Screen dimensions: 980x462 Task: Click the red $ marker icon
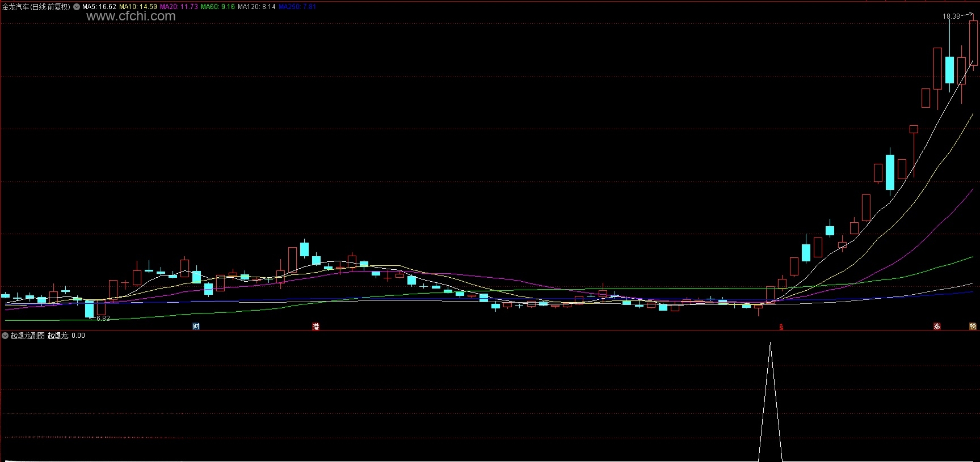pyautogui.click(x=781, y=327)
